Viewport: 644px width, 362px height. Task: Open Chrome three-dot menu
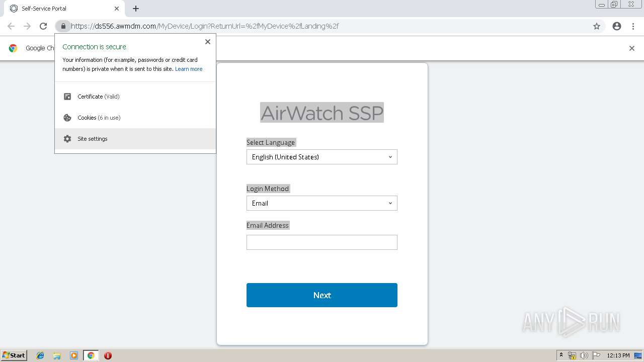tap(633, 26)
